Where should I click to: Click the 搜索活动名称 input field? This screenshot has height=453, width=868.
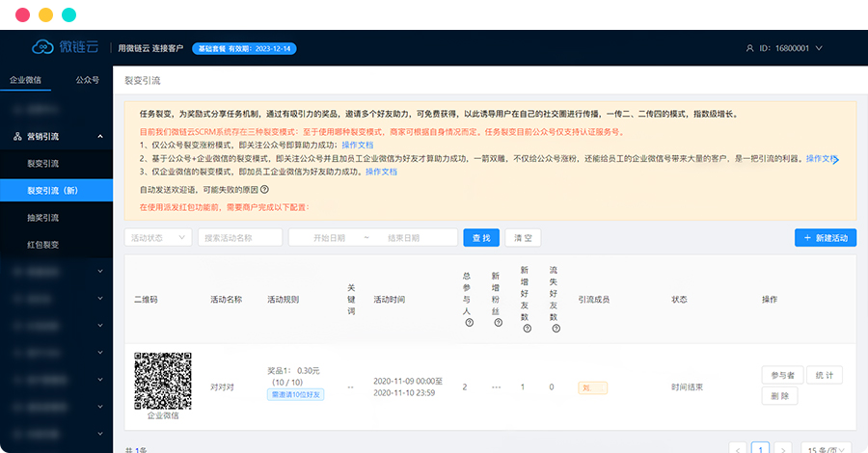pyautogui.click(x=240, y=238)
